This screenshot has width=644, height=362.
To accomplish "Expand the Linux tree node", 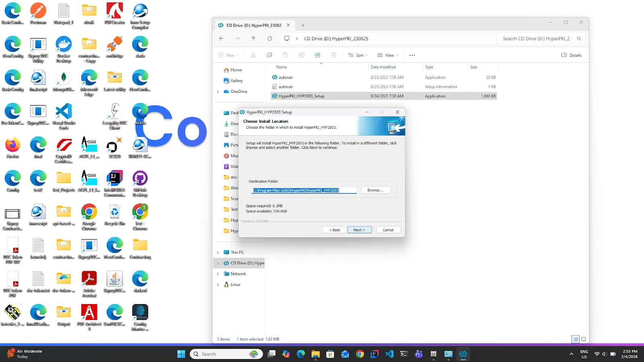I will click(x=218, y=285).
